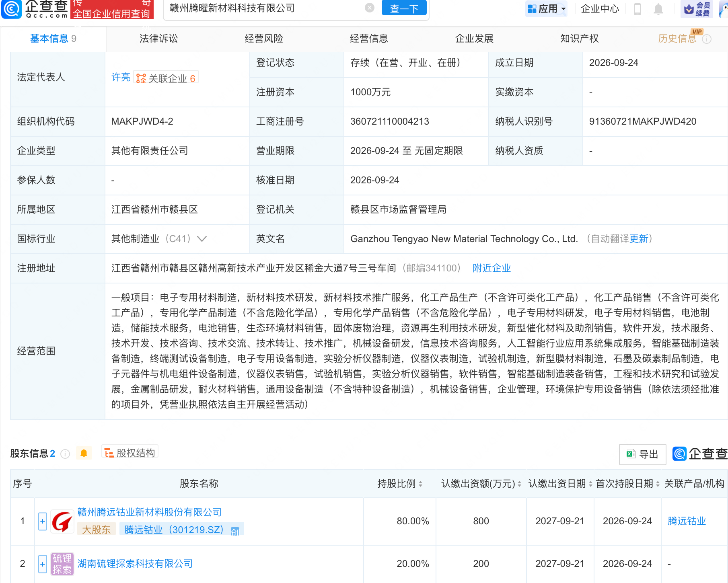This screenshot has height=583, width=728.
Task: Click 1000万元 registered capital value
Action: (370, 92)
